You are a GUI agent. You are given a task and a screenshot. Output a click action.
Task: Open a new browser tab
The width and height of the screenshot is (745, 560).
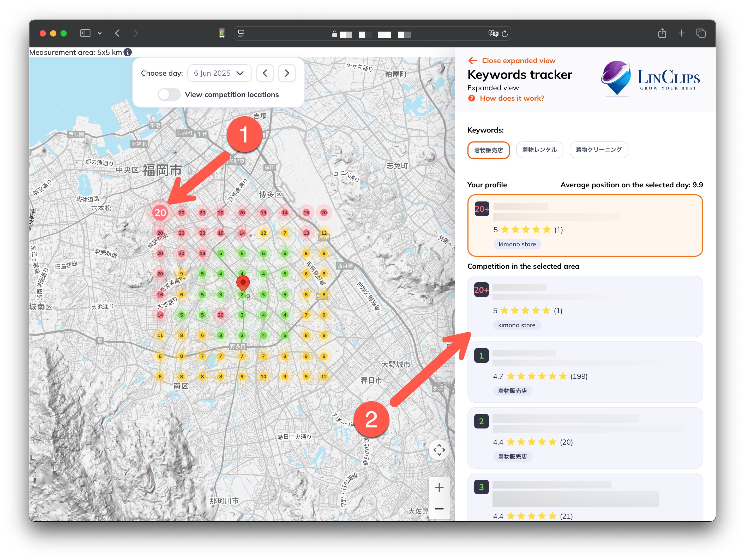681,33
